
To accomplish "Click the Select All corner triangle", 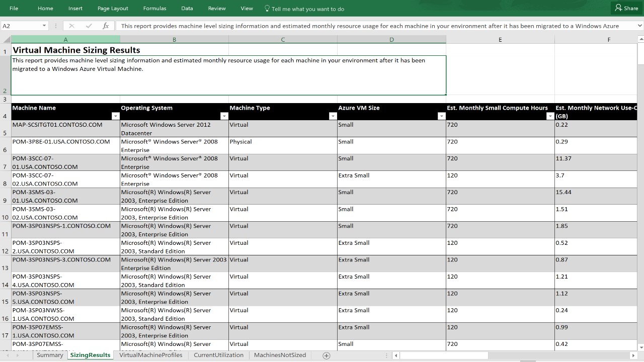I will point(6,39).
